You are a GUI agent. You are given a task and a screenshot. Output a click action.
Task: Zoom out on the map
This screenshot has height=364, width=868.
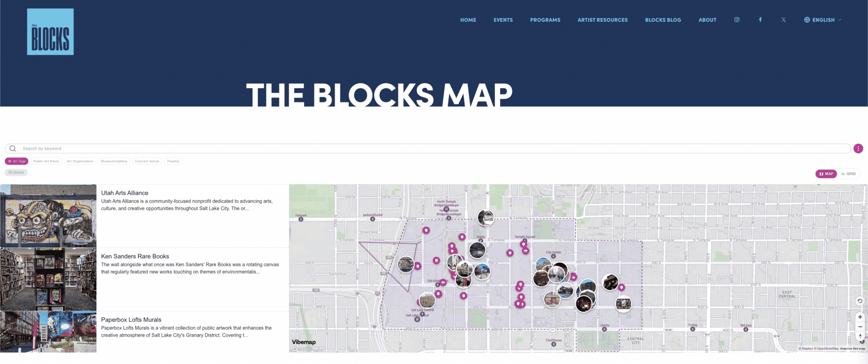pyautogui.click(x=860, y=327)
